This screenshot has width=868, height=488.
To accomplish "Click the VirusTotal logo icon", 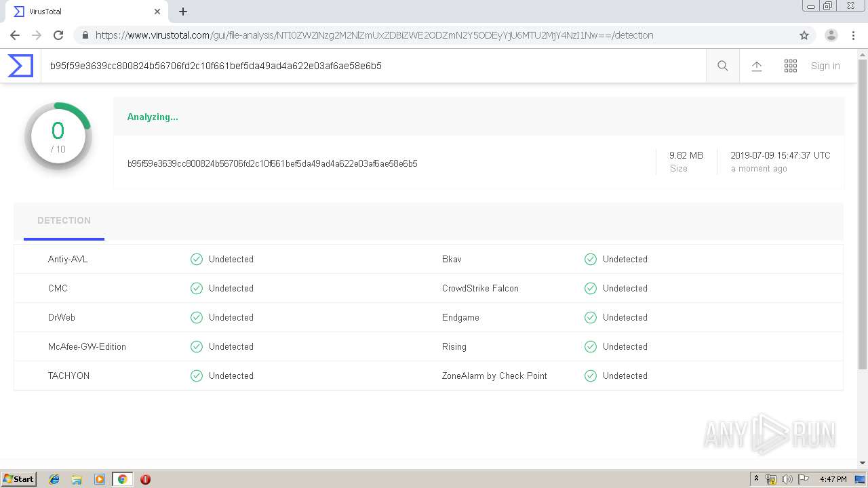I will tap(20, 66).
